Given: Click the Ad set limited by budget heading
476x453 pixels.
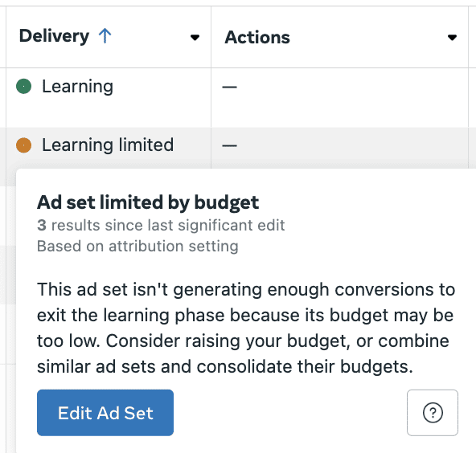Looking at the screenshot, I should point(148,202).
